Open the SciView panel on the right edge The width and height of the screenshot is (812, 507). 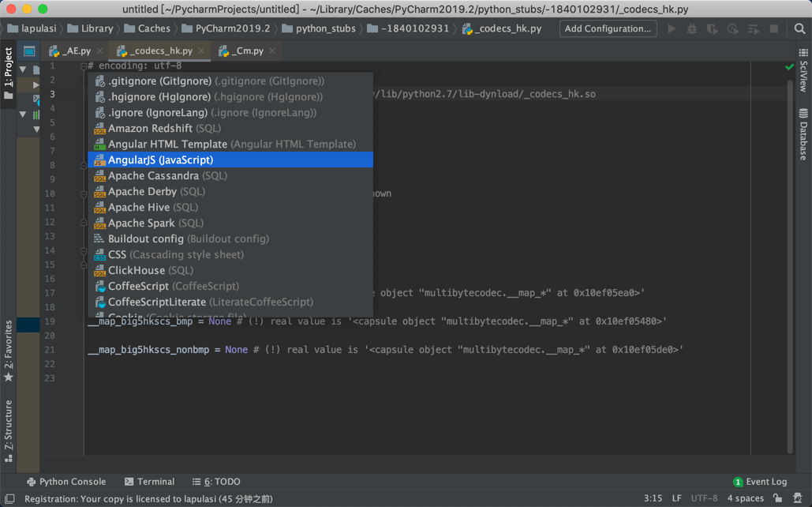pyautogui.click(x=803, y=71)
